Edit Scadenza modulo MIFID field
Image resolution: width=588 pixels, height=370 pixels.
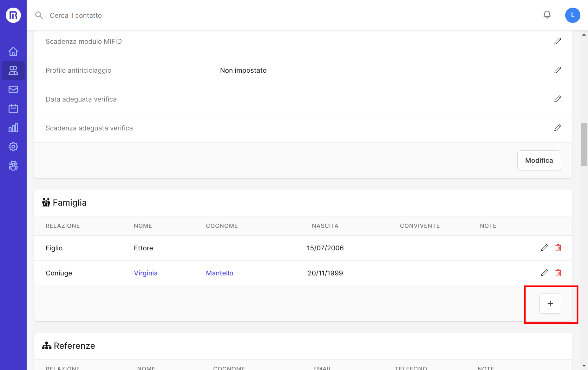(558, 41)
